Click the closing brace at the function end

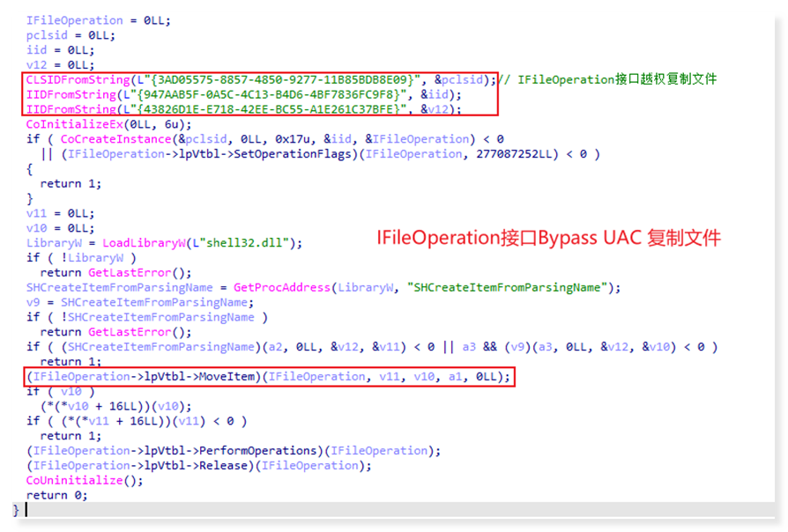(16, 510)
